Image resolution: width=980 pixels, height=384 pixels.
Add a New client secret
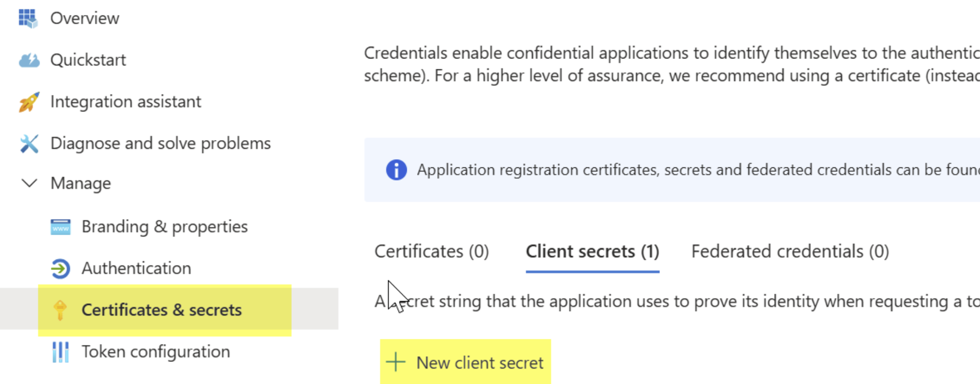pos(465,362)
